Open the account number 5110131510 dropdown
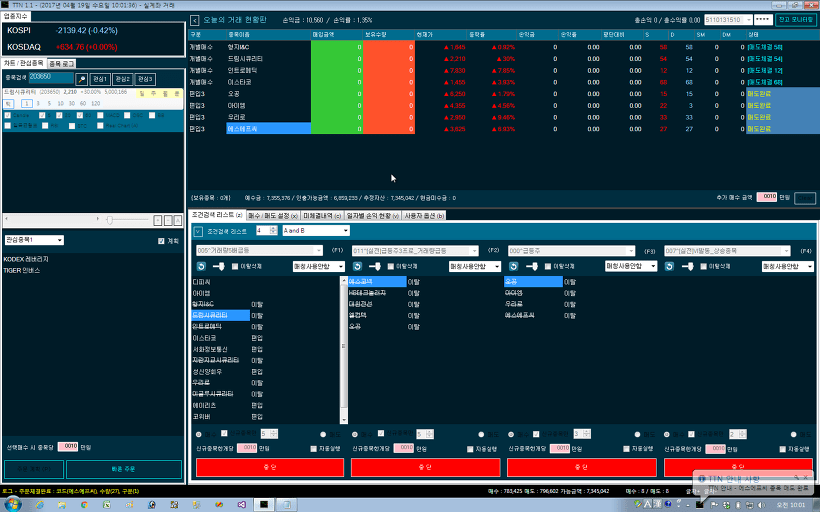820x512 pixels. point(728,20)
